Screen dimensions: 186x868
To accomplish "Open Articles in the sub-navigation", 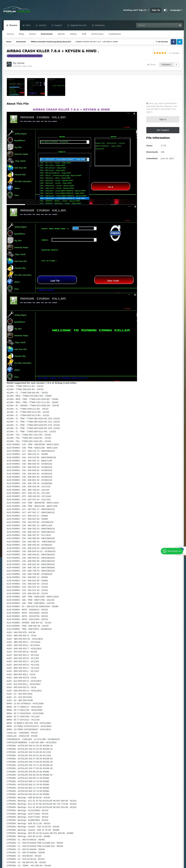I will pos(61,34).
